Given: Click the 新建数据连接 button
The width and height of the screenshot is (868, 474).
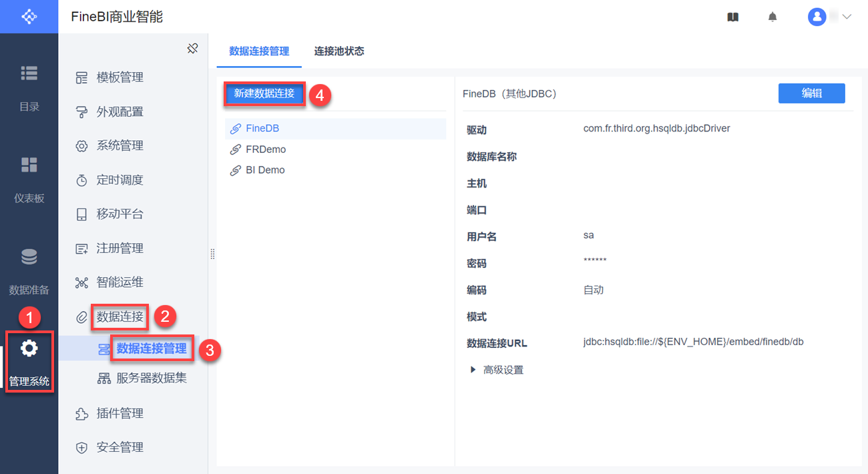Looking at the screenshot, I should [264, 93].
